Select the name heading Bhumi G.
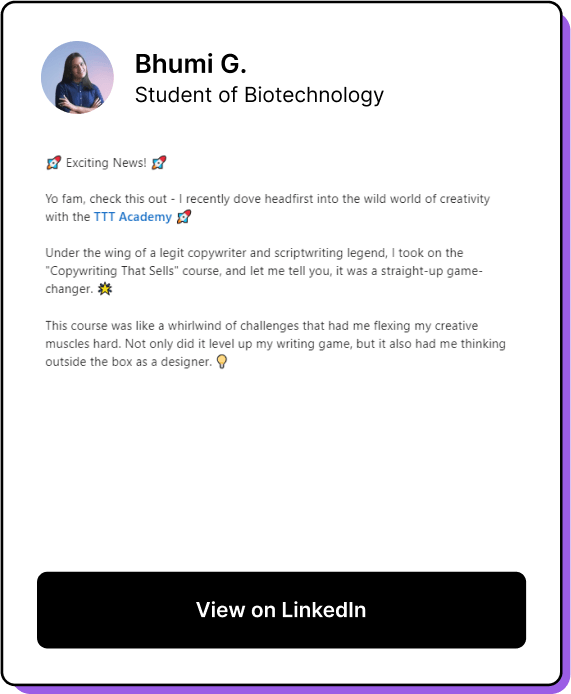 pos(190,64)
